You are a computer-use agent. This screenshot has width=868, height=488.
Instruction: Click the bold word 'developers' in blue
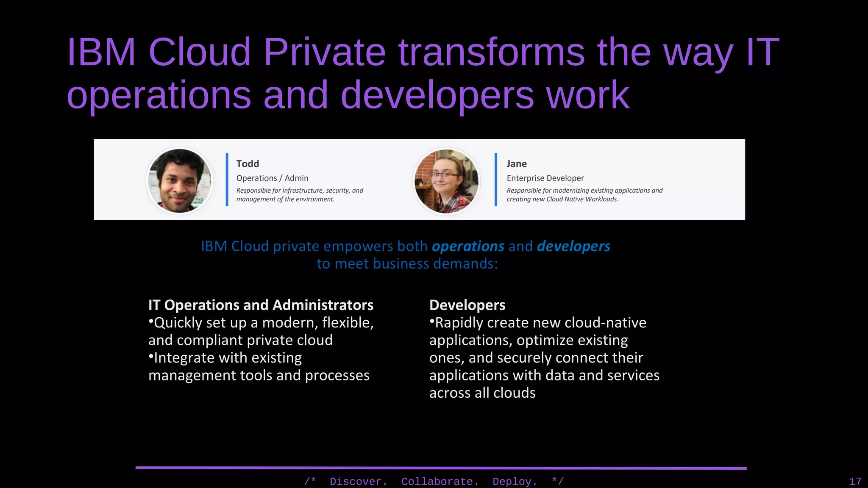[x=573, y=246]
